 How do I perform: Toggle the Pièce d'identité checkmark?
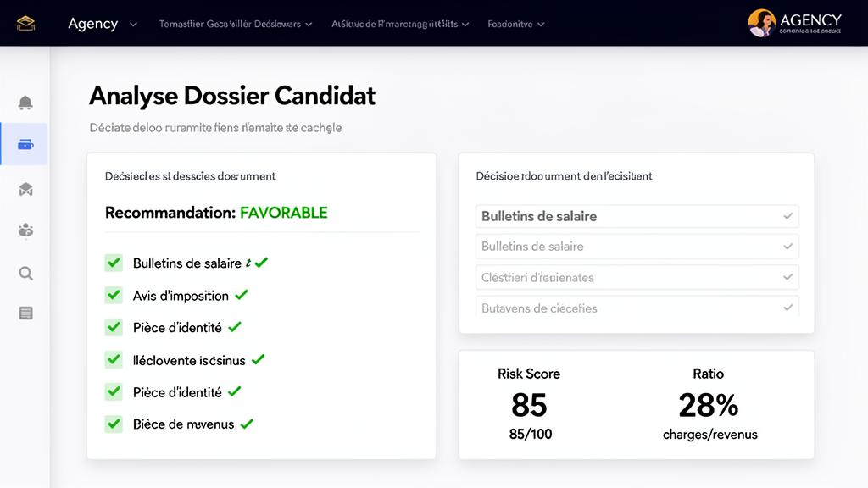pos(114,327)
